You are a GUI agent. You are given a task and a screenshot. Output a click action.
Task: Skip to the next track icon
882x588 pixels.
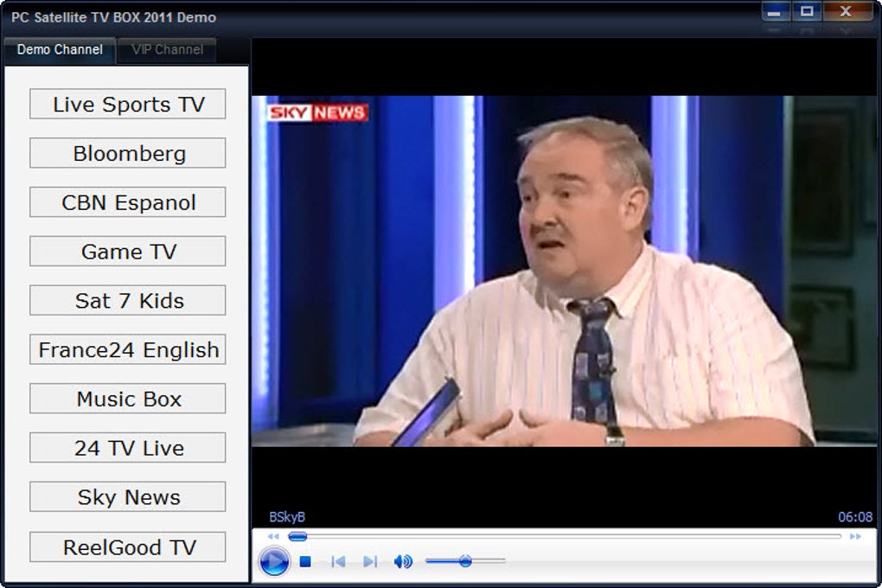click(370, 561)
